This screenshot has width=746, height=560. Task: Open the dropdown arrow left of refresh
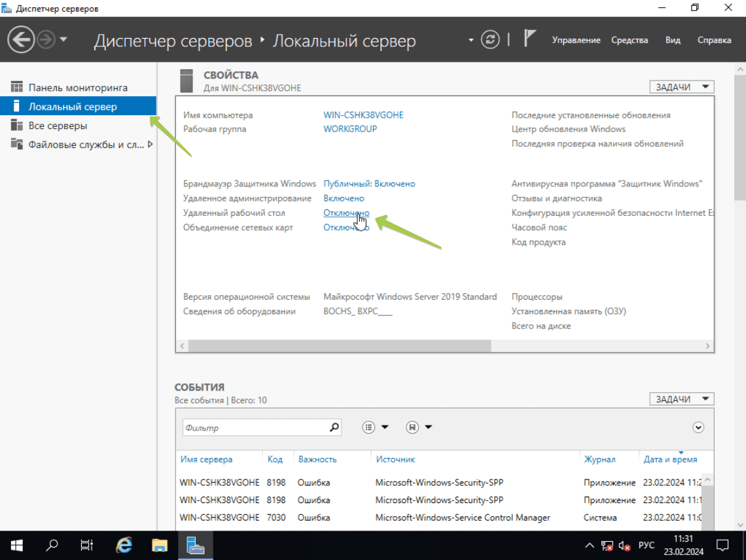[471, 40]
